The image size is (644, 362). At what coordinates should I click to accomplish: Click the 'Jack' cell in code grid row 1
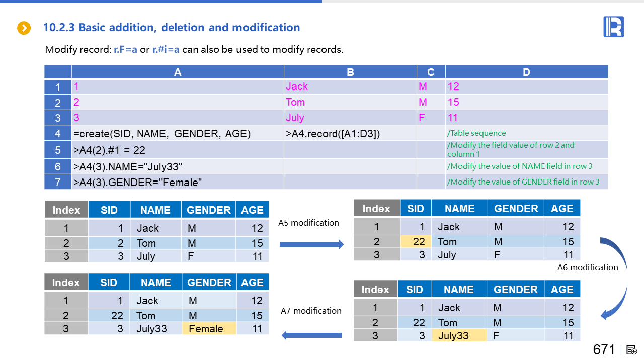pos(297,86)
